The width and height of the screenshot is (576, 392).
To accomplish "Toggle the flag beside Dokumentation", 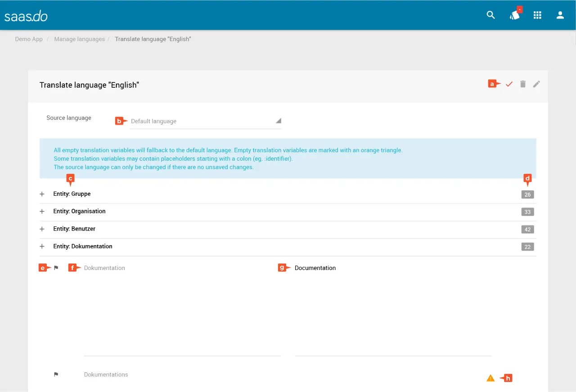I will [x=56, y=268].
